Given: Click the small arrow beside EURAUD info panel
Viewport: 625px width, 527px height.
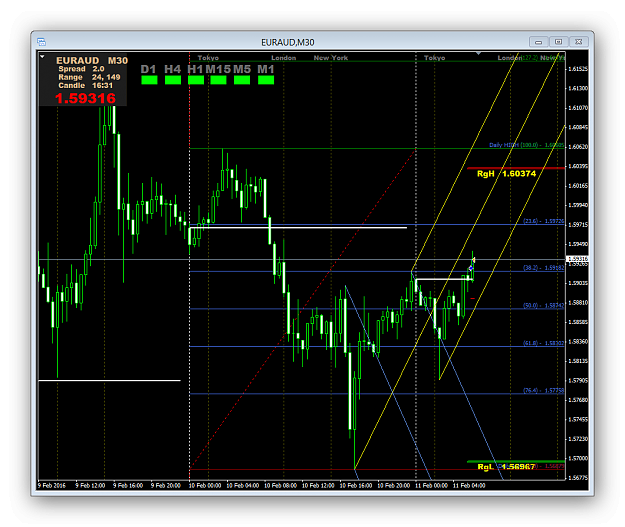Looking at the screenshot, I should 42,57.
